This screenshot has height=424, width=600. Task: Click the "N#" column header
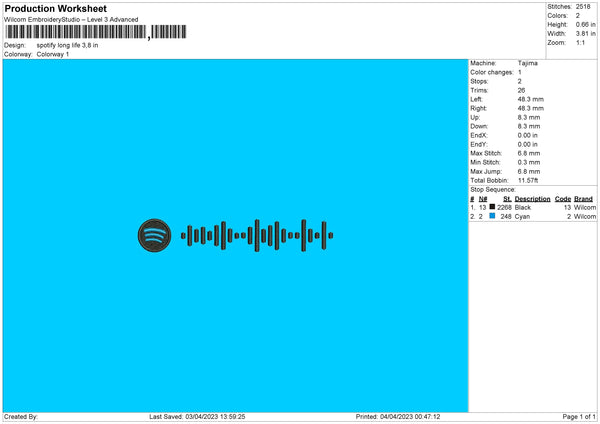click(483, 199)
